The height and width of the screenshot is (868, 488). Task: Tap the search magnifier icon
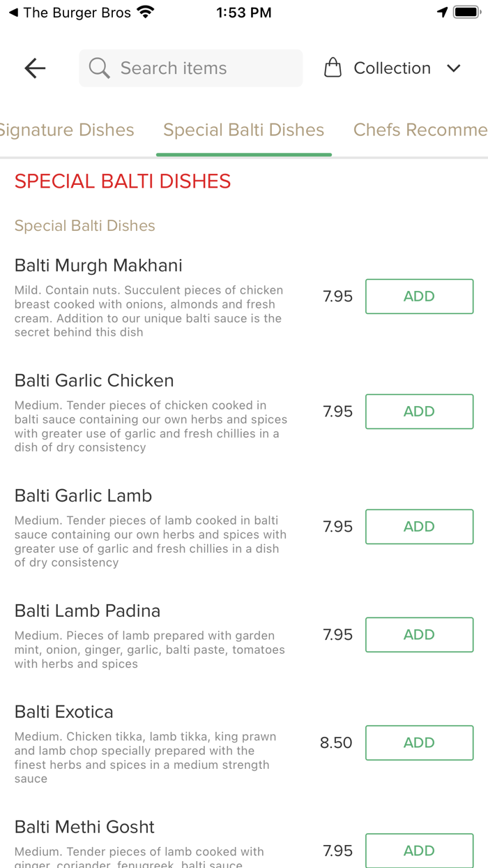pyautogui.click(x=99, y=68)
